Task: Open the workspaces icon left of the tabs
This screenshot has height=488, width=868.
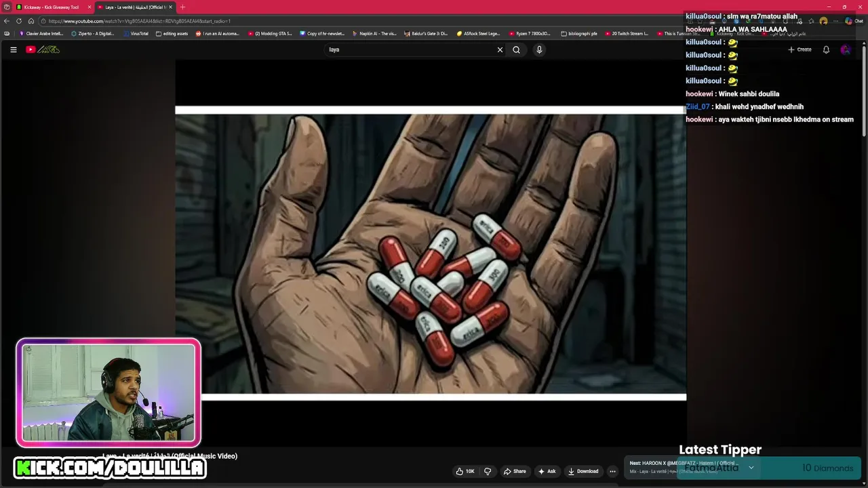Action: pyautogui.click(x=6, y=7)
